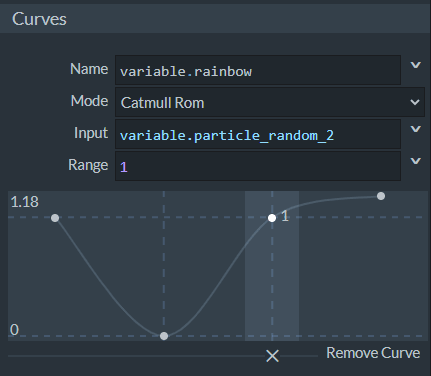Click the Name field containing variable.rainbow
Screen dimensions: 431x376
coord(258,70)
